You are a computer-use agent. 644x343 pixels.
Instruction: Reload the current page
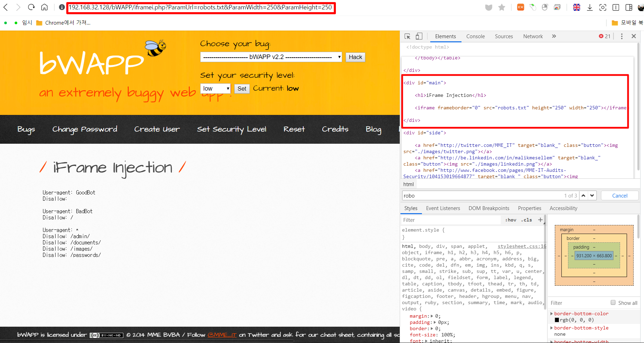[x=31, y=7]
